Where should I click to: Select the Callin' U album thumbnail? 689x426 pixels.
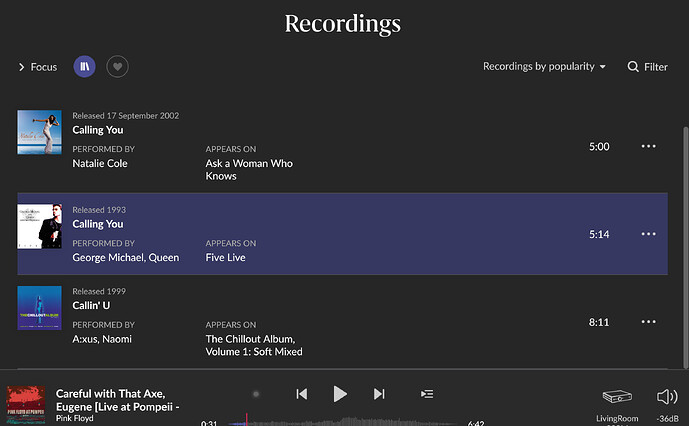click(39, 308)
